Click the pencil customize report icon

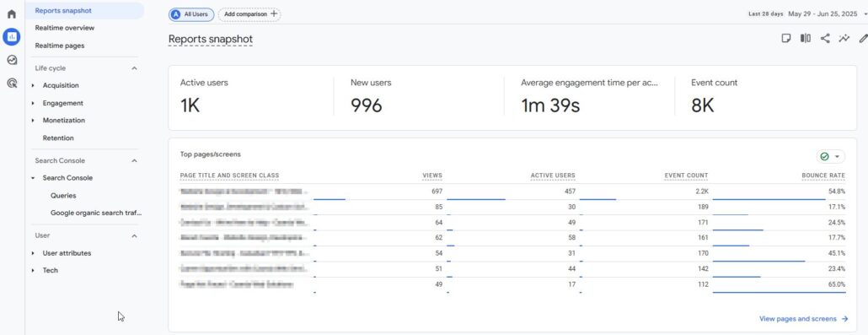click(x=863, y=38)
